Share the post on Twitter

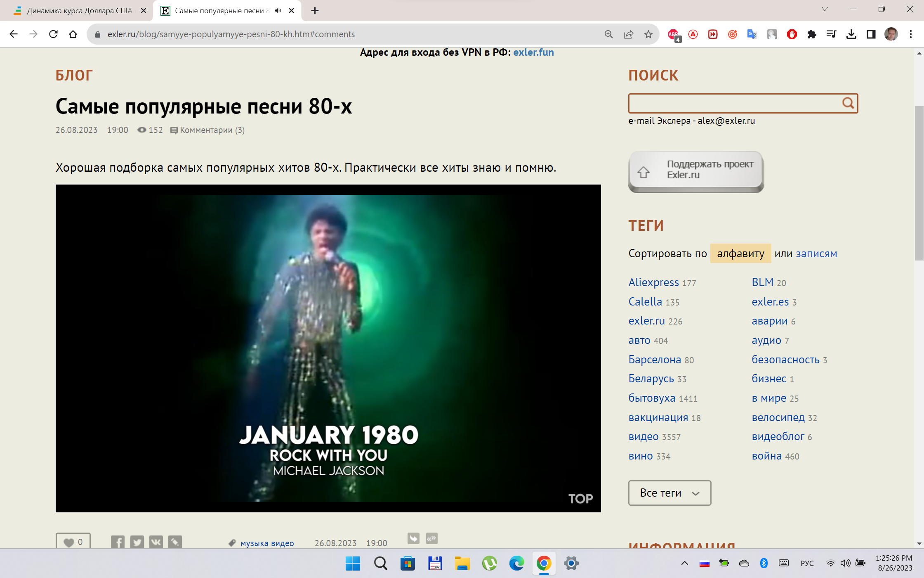coord(137,542)
